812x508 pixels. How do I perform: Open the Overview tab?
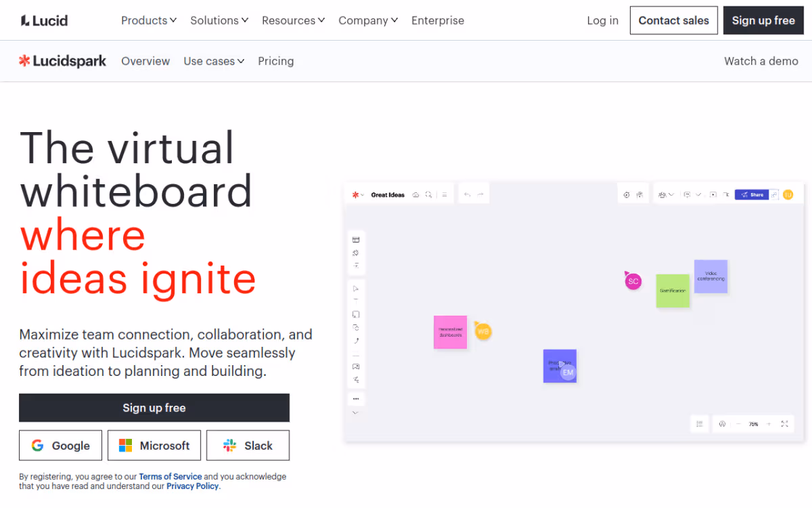tap(145, 61)
